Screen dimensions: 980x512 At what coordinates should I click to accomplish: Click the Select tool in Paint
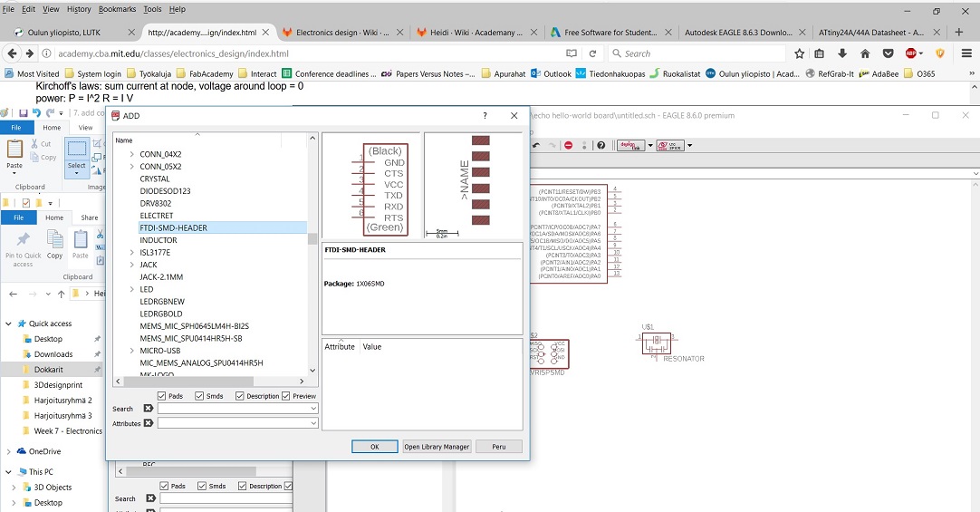(x=77, y=156)
